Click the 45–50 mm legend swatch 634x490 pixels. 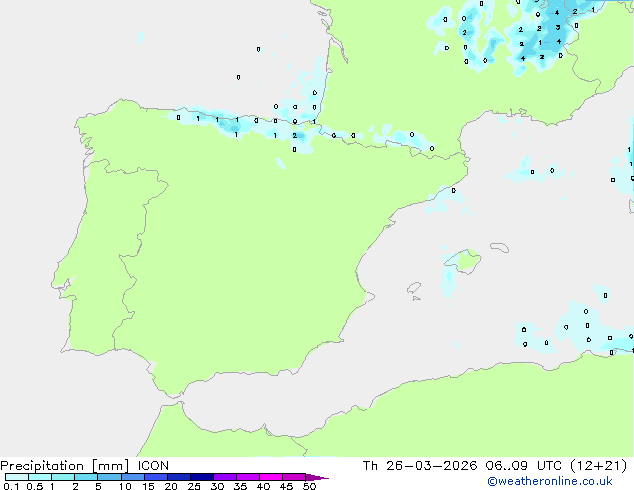pos(294,477)
